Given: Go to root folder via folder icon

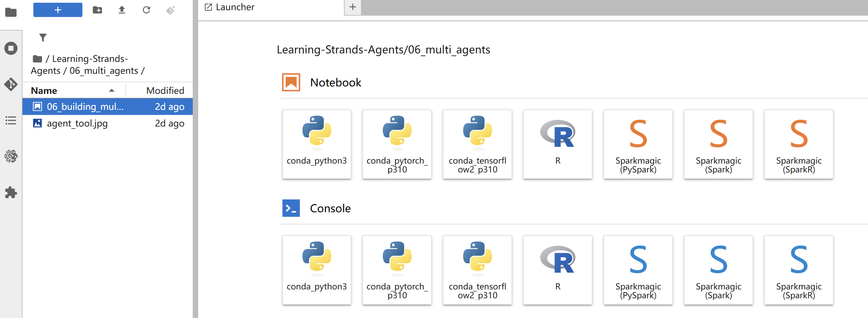Looking at the screenshot, I should (x=37, y=59).
